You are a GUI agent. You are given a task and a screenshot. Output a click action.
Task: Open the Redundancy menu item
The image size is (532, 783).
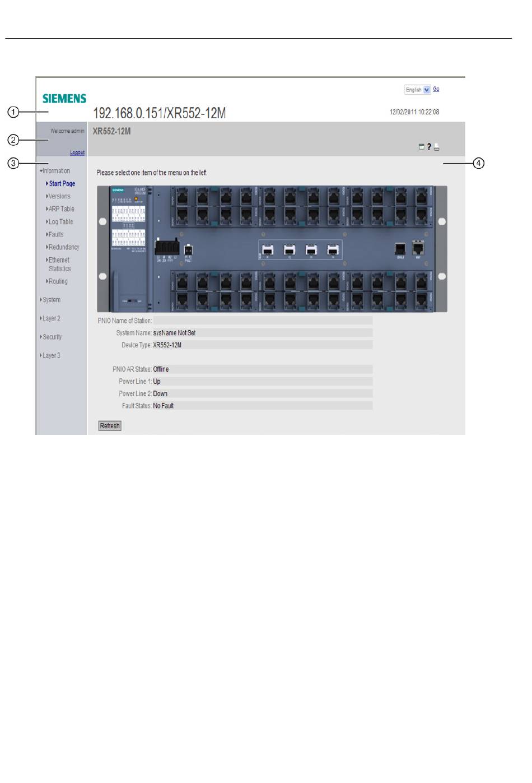point(63,247)
